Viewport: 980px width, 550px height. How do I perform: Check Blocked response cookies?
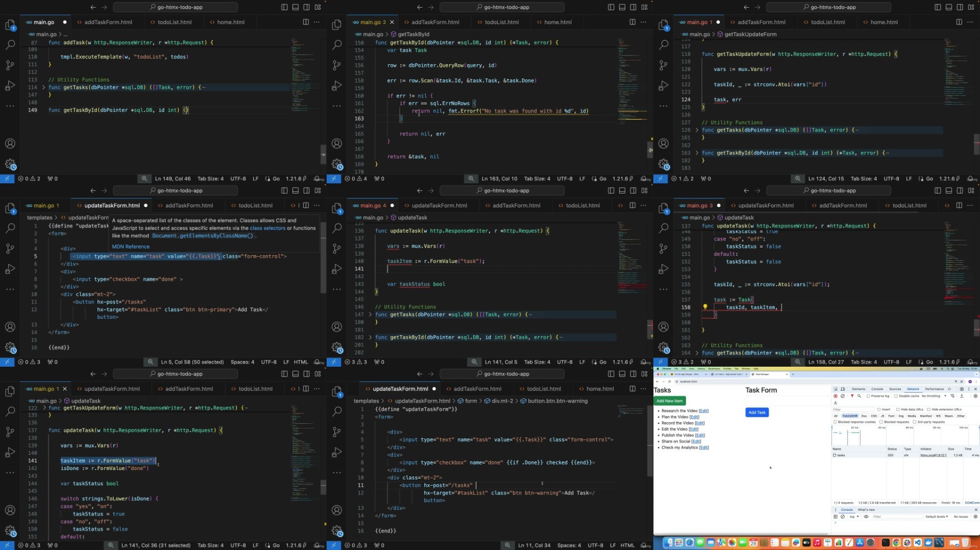pyautogui.click(x=835, y=422)
